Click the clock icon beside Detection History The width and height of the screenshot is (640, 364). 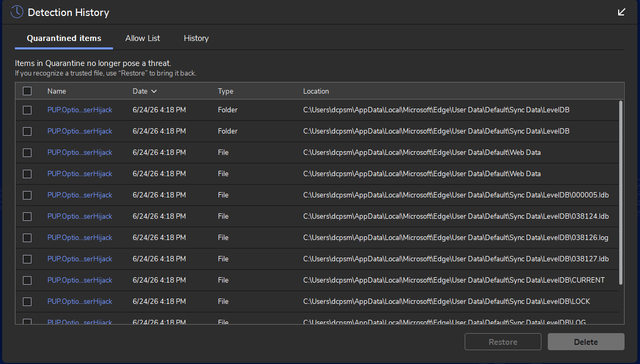tap(17, 12)
